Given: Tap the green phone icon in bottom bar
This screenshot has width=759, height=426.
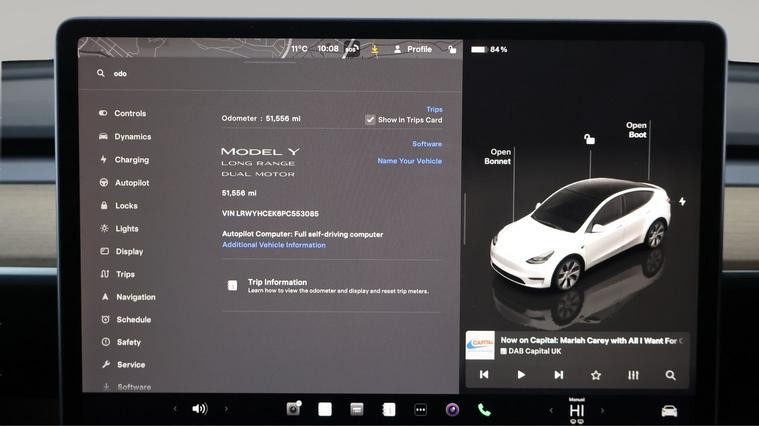Looking at the screenshot, I should tap(484, 409).
